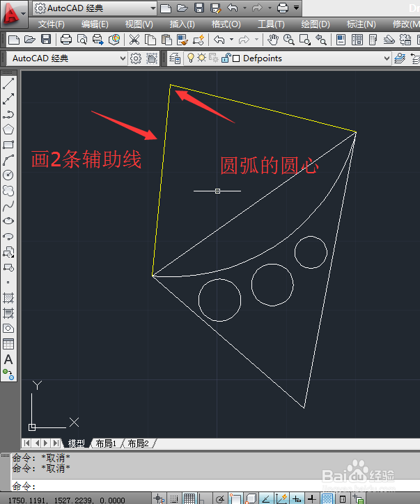Expand the redo history dropdown arrow in standard toolbar
Screen dimensions: 420x504
[x=256, y=40]
